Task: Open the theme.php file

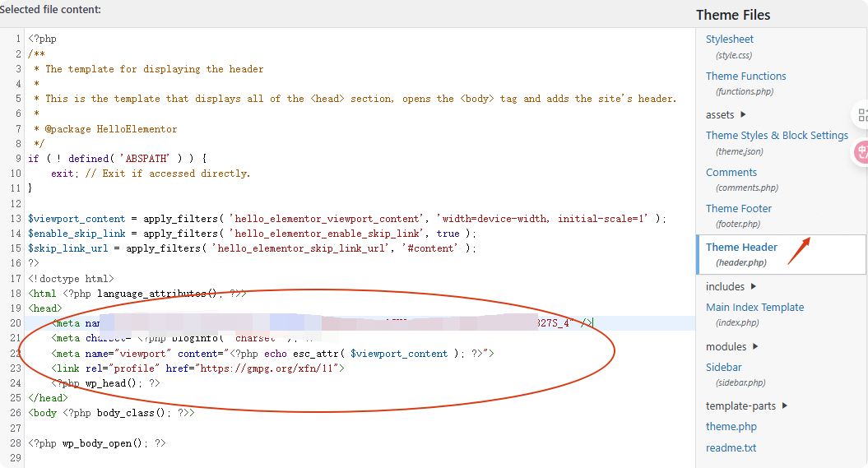Action: [731, 426]
